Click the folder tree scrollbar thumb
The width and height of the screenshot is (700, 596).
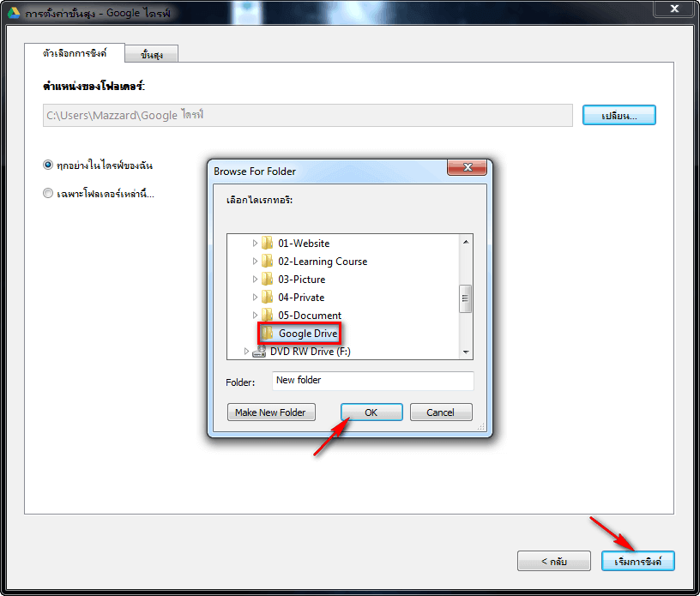[465, 298]
